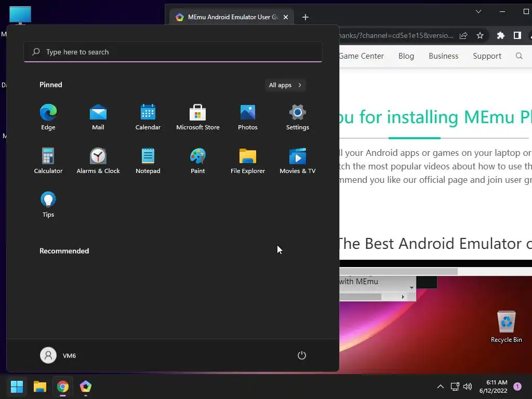Screen dimensions: 532x399
Task: Click the horizontal scrollbar right arrow
Action: coord(403,297)
